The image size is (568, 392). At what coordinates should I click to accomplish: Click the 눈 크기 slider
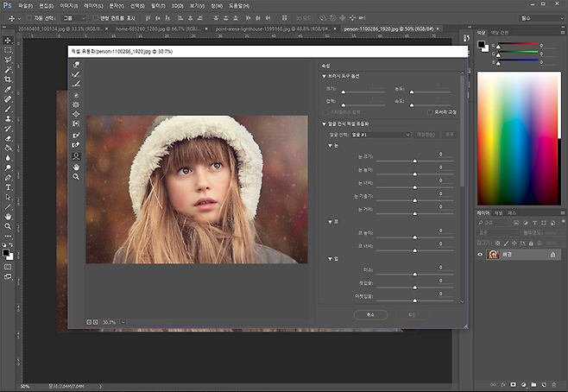[413, 161]
